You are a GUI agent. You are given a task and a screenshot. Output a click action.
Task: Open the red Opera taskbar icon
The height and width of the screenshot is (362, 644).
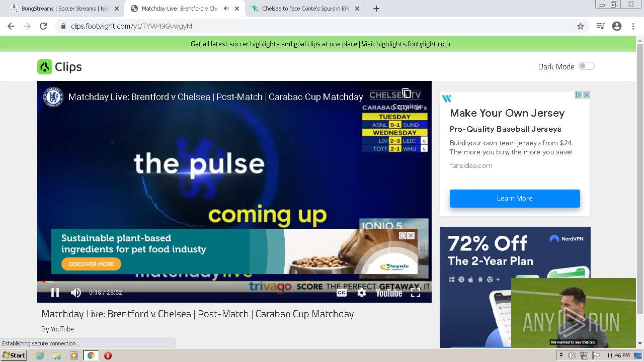pos(108,355)
